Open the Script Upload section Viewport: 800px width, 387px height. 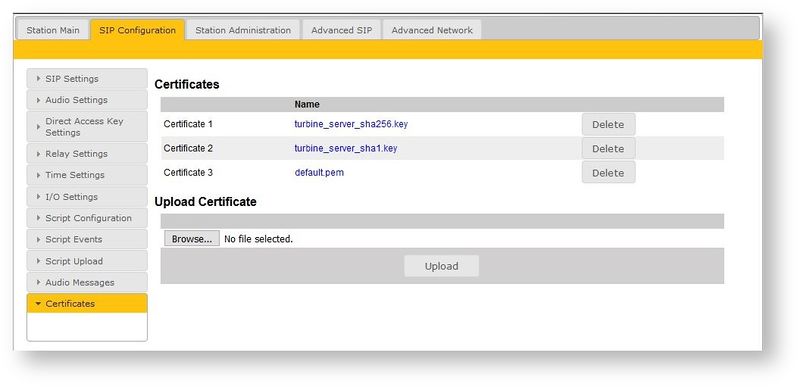[x=87, y=261]
